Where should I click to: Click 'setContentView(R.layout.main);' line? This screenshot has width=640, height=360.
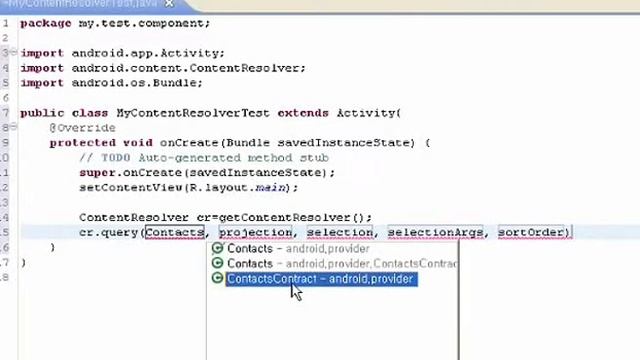tap(189, 188)
